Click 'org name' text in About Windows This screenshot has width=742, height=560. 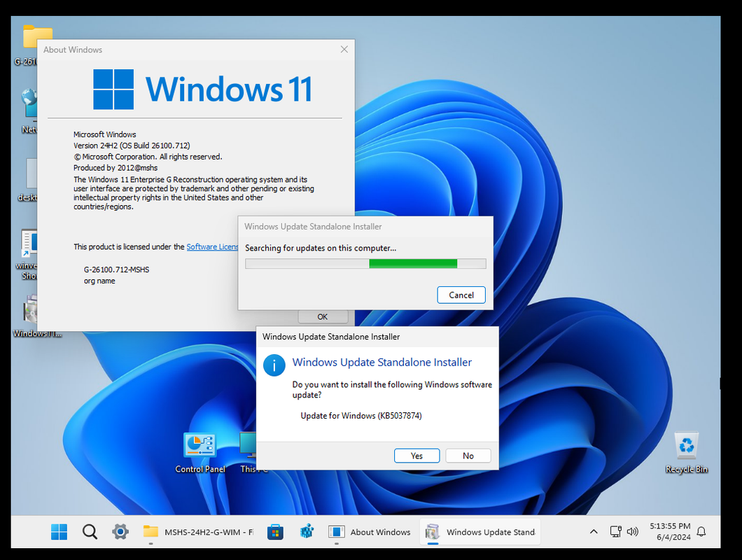[99, 281]
